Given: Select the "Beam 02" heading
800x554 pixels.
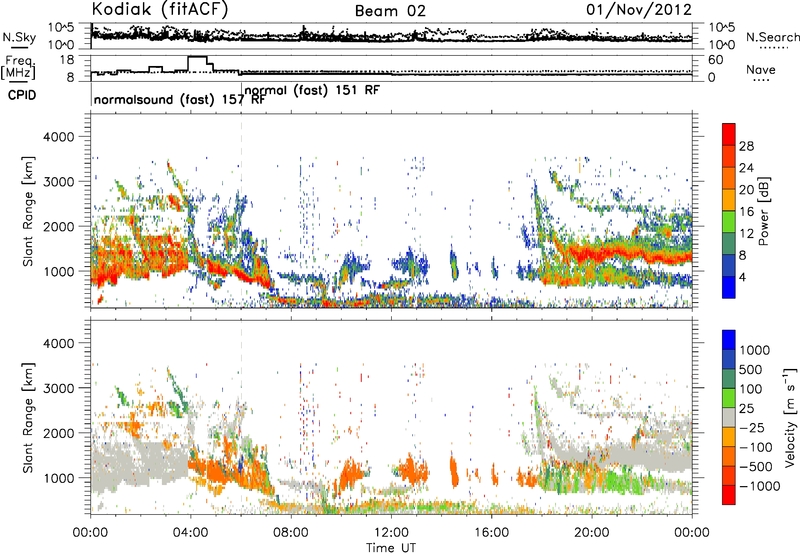Looking at the screenshot, I should [x=390, y=11].
